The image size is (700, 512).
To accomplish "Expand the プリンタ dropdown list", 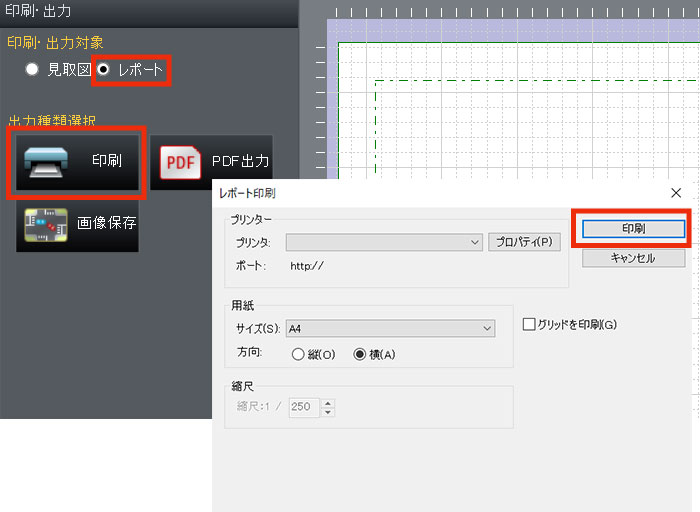I will pyautogui.click(x=384, y=242).
